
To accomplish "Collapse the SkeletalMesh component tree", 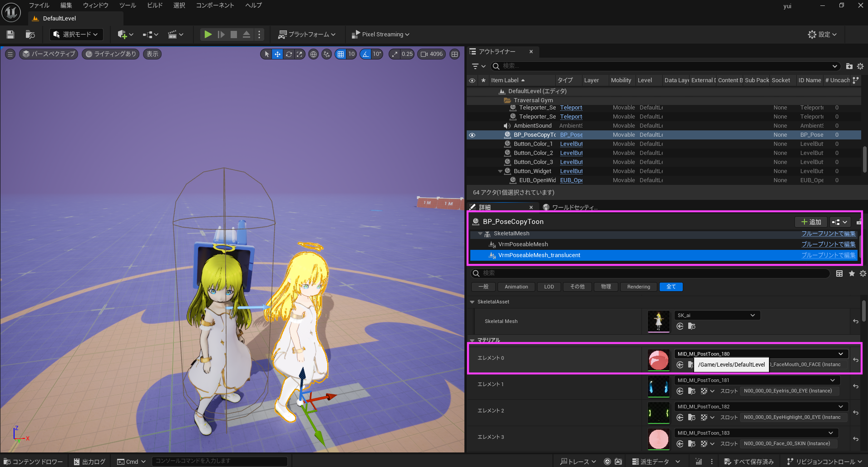I will (480, 233).
